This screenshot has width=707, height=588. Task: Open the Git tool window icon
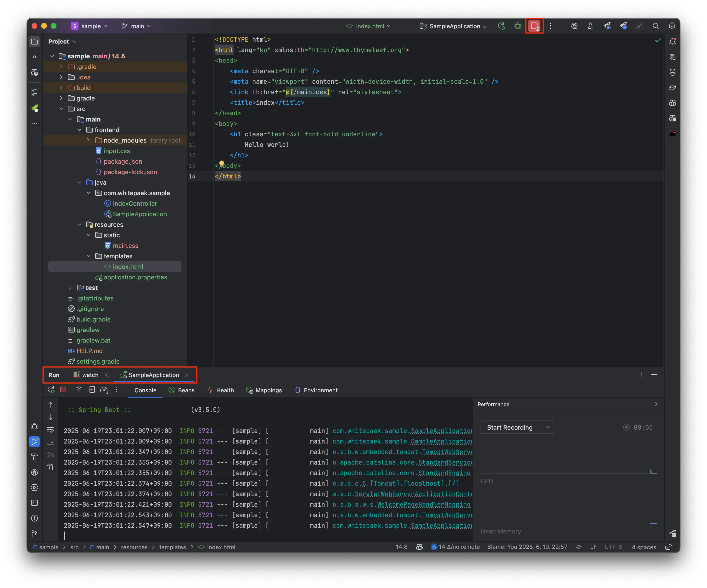[34, 533]
